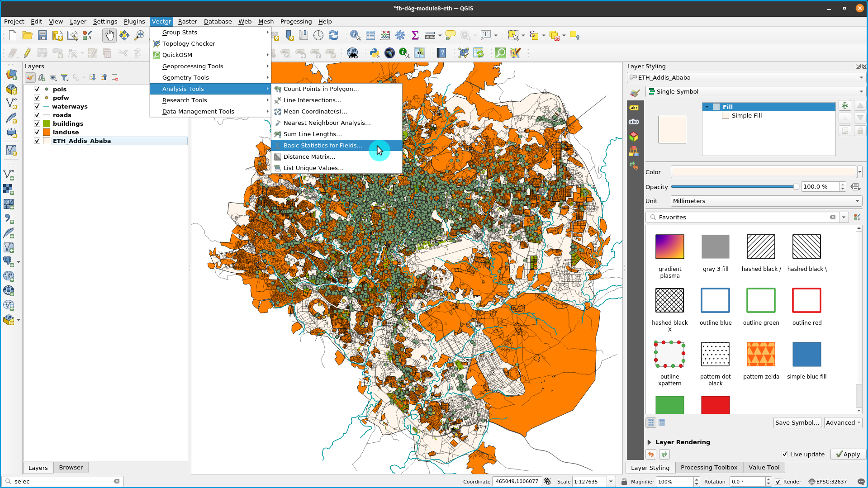Adjust the Opacity slider handle
Image resolution: width=868 pixels, height=488 pixels.
tap(796, 187)
